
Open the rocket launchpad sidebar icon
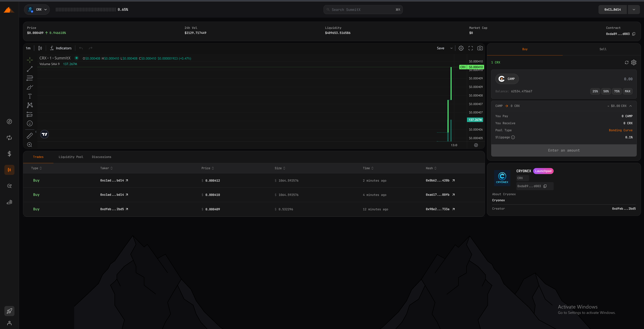pyautogui.click(x=9, y=311)
